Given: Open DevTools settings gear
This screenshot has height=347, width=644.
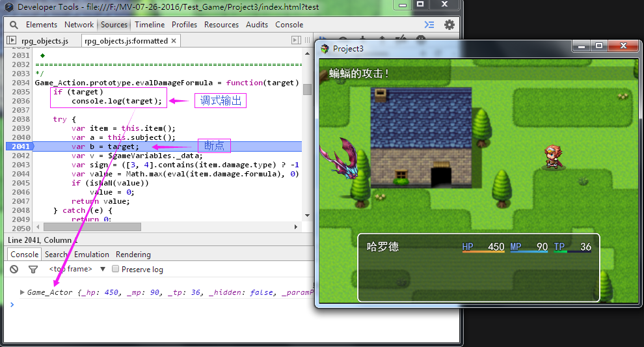Looking at the screenshot, I should coord(449,25).
